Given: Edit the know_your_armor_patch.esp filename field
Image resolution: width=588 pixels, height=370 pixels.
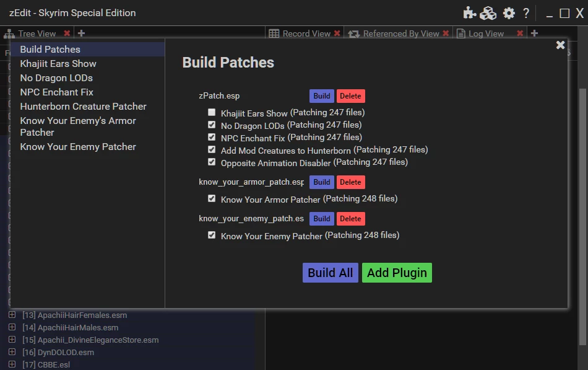Looking at the screenshot, I should click(251, 182).
